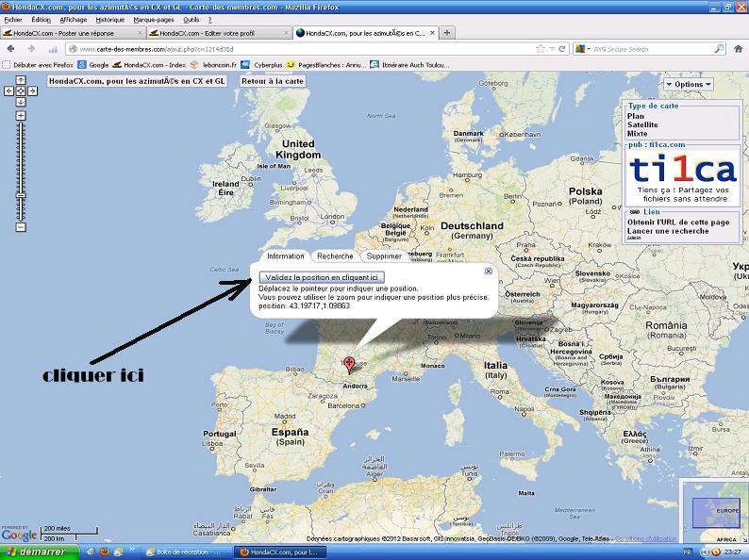Viewport: 749px width, 560px height.
Task: Launch Firefox from quick launch icon
Action: point(104,552)
